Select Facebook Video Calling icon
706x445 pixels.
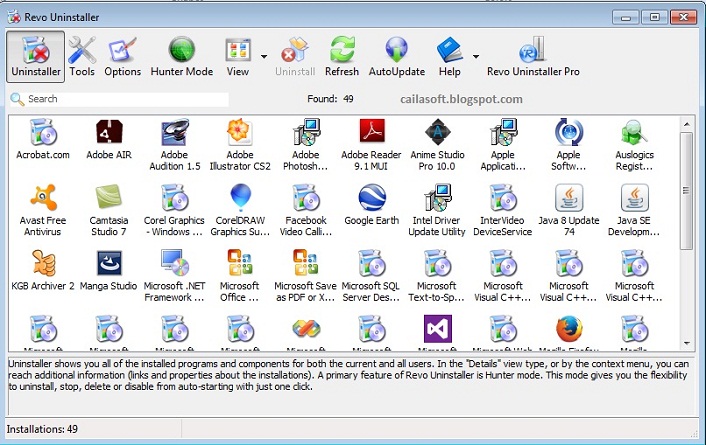pos(306,198)
